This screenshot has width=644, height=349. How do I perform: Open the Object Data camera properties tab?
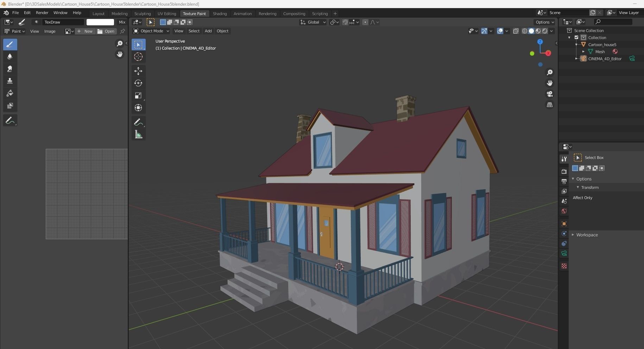coord(564,253)
